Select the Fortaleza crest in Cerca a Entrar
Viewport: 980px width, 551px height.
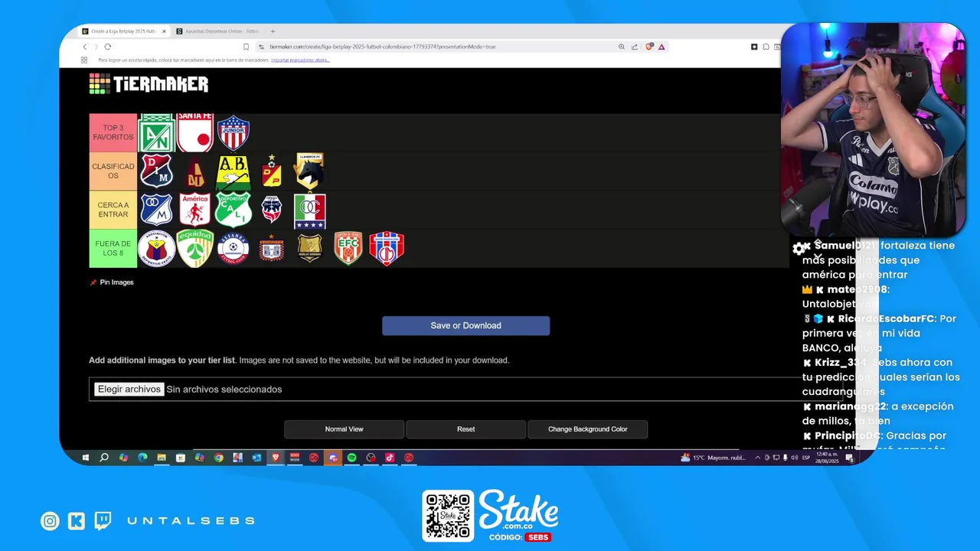pyautogui.click(x=271, y=210)
